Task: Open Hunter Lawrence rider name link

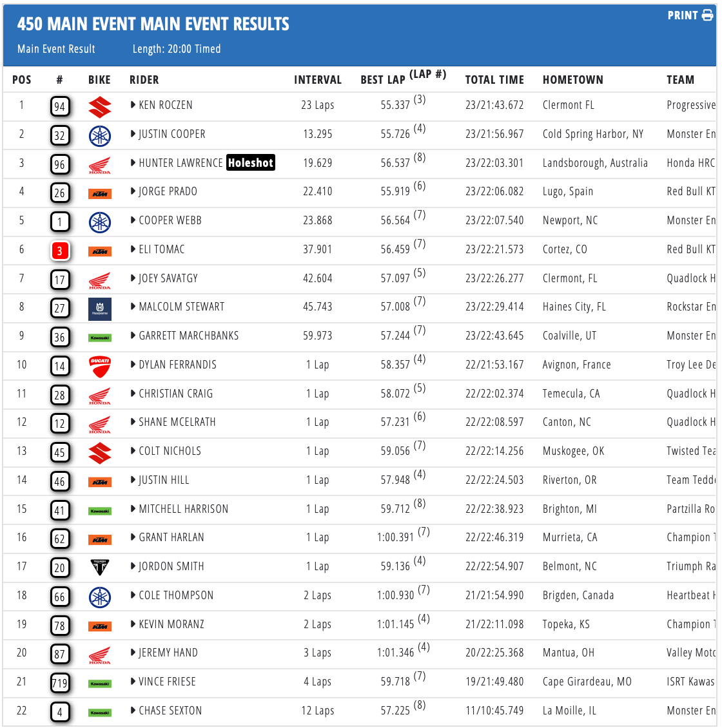Action: (x=180, y=163)
